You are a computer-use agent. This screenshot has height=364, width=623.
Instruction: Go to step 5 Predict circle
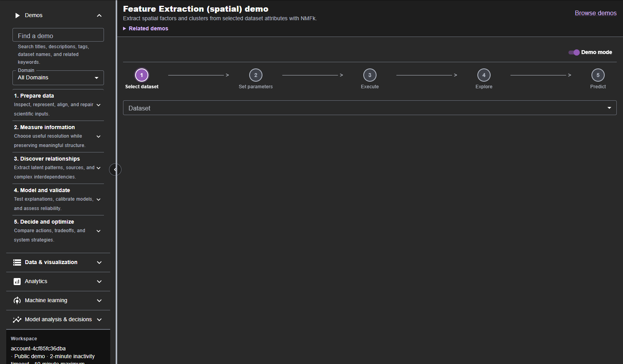pos(598,75)
